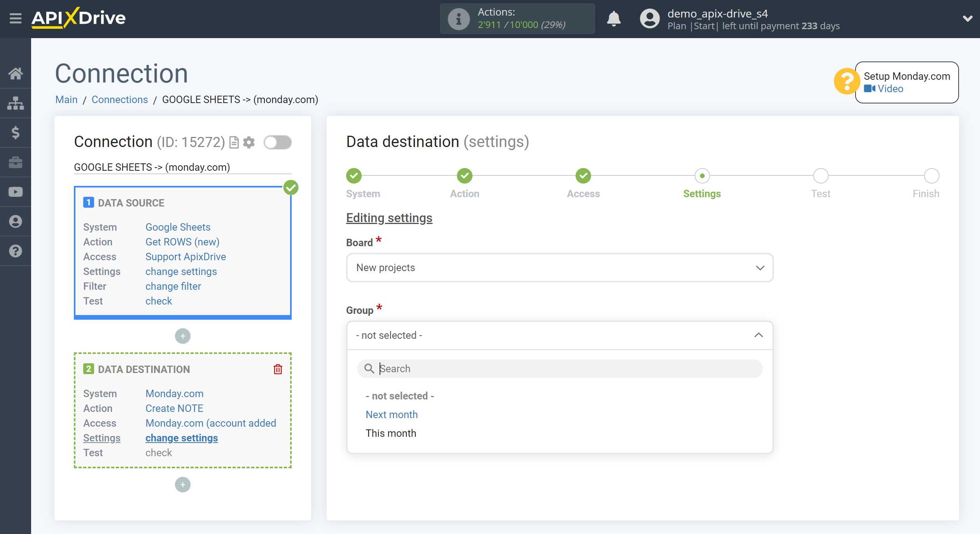Click the search magnifier icon
This screenshot has width=980, height=534.
coord(369,368)
